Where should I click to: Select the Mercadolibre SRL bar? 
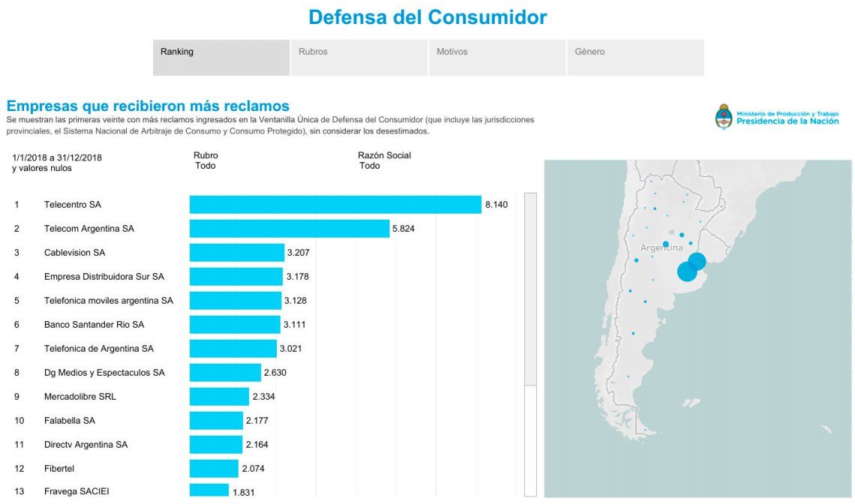click(x=219, y=397)
